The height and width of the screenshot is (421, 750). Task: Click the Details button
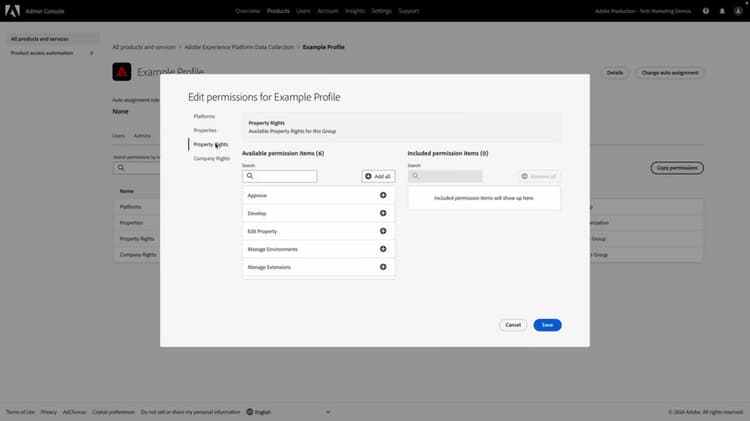tap(615, 73)
